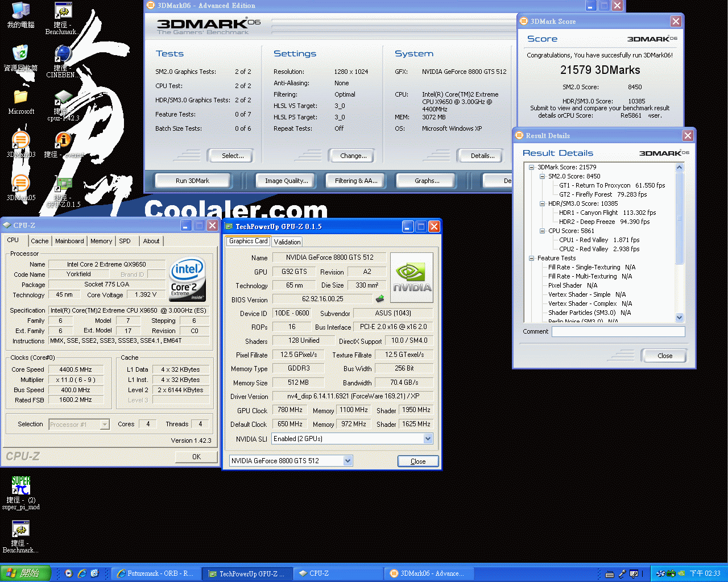Open the everest desktop shortcut
Screen dimensions: 728x582
[63, 144]
